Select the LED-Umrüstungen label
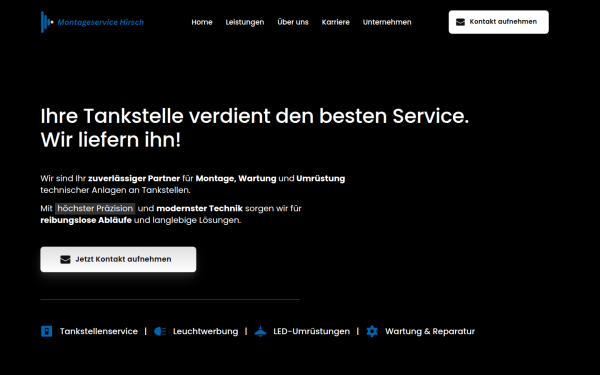600x375 pixels. click(x=311, y=331)
